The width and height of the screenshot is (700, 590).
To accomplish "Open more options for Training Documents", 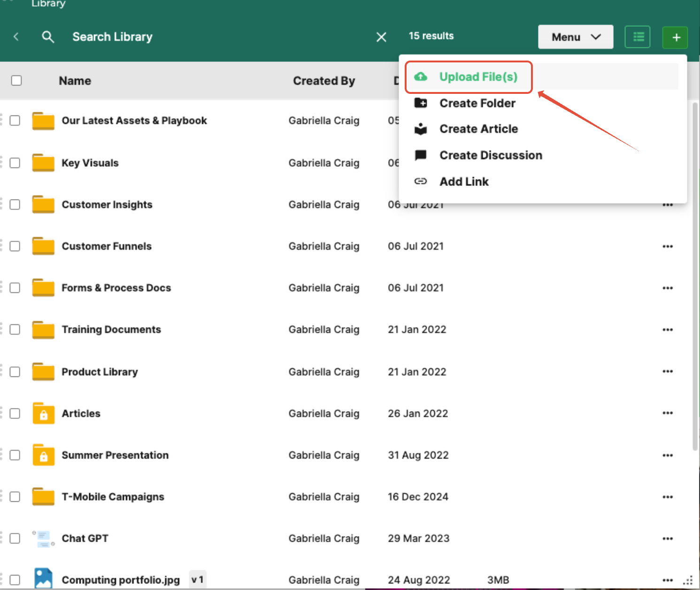I will [x=668, y=330].
